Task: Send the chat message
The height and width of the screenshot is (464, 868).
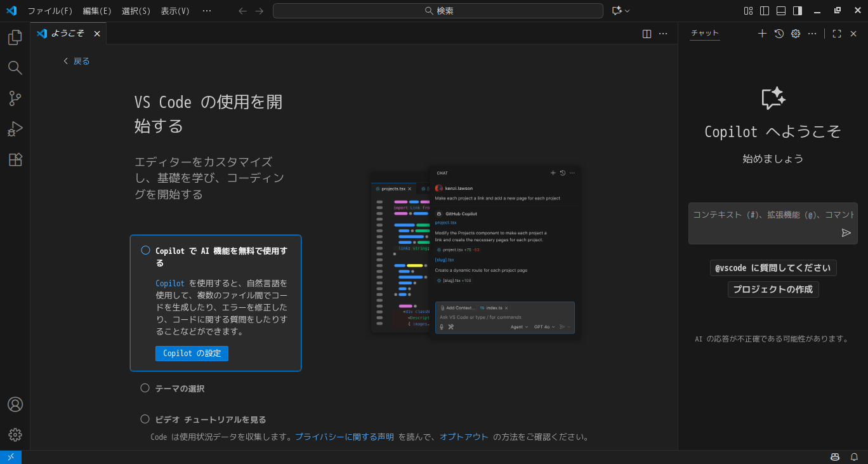Action: click(846, 233)
